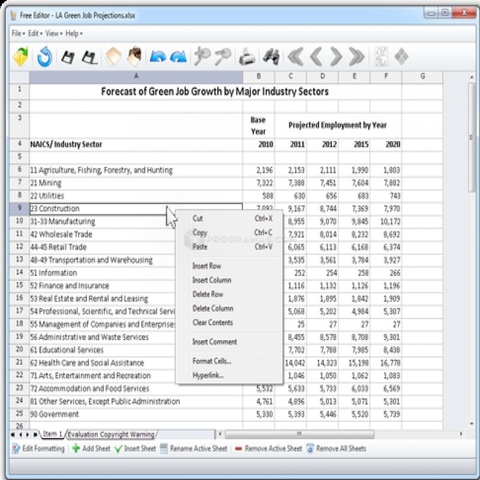
Task: Open the View menu dropdown
Action: [54, 33]
